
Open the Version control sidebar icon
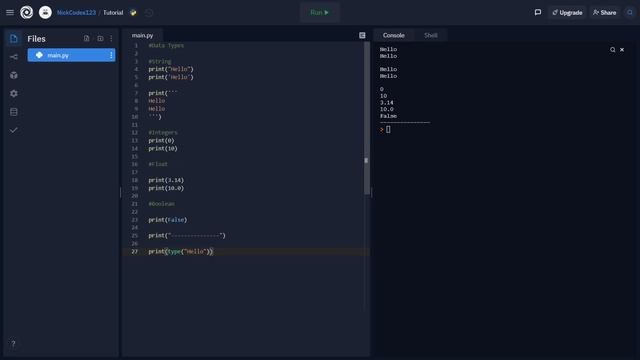(x=14, y=57)
